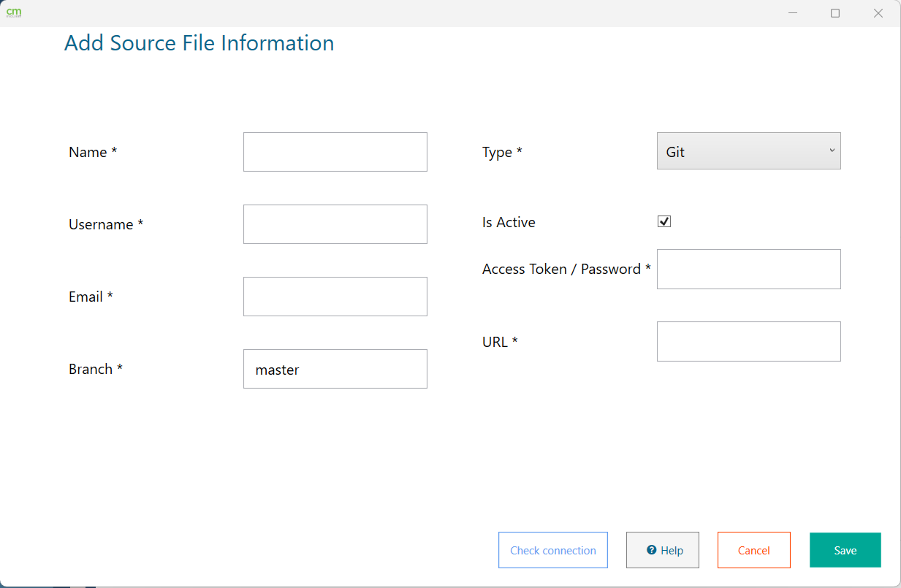Select the Email input field
The height and width of the screenshot is (588, 901).
click(335, 297)
